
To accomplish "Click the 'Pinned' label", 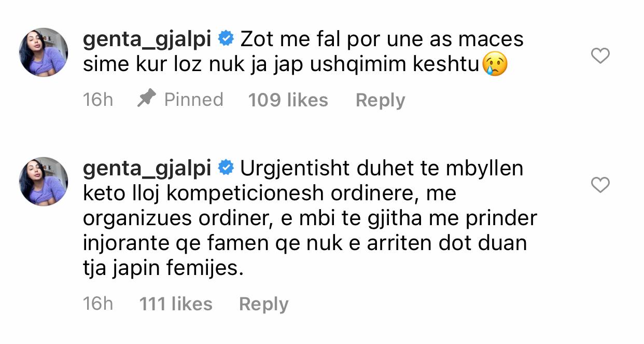I will coord(193,100).
